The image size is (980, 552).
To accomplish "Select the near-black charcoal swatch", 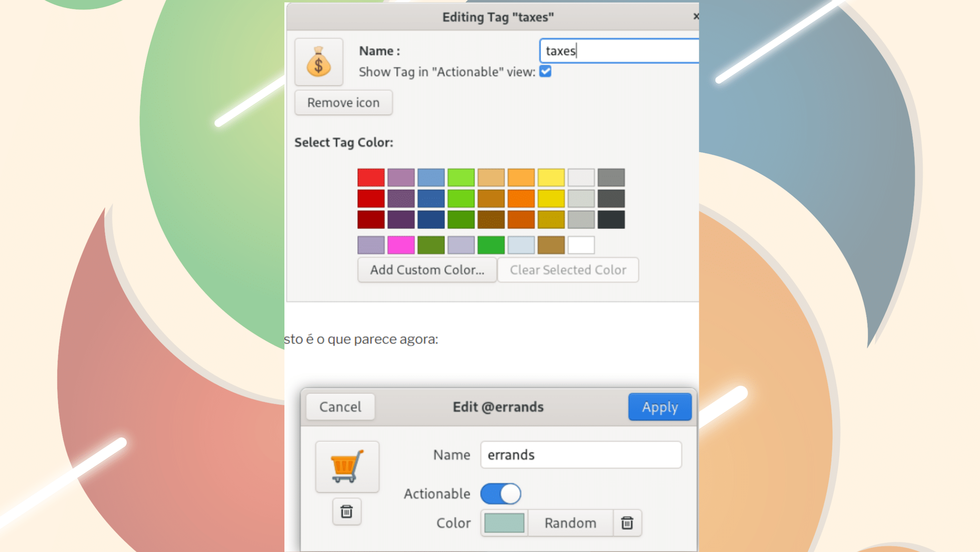I will (611, 219).
